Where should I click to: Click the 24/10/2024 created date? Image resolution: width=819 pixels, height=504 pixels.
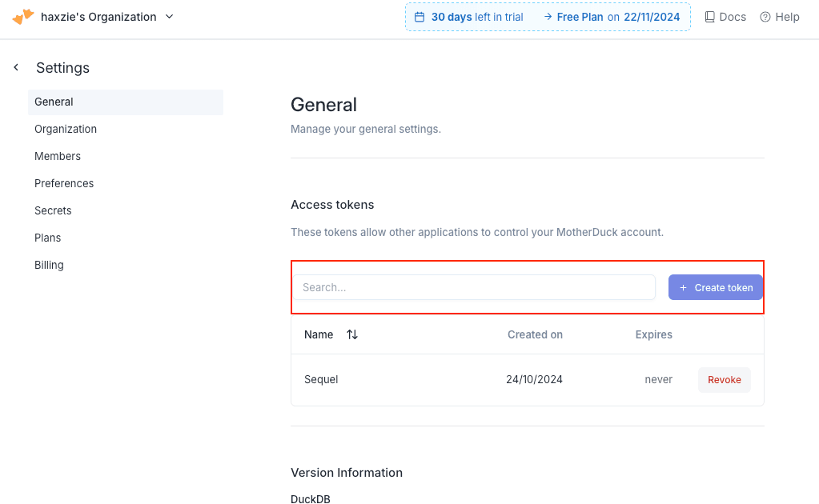[534, 379]
